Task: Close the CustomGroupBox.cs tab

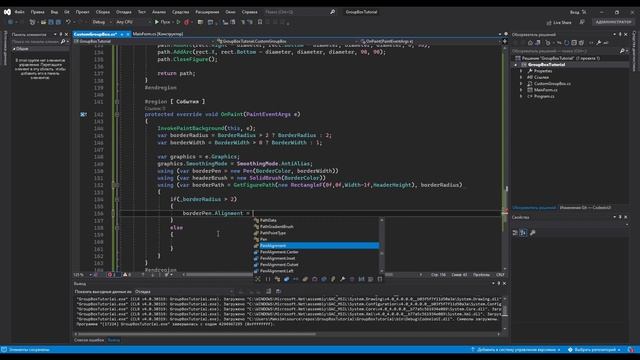Action: [x=128, y=34]
